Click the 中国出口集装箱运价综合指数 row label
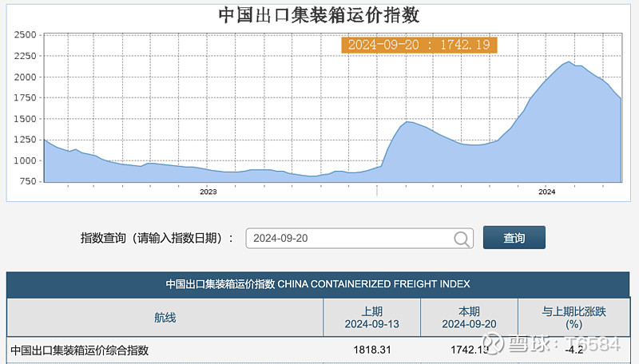 tap(79, 350)
